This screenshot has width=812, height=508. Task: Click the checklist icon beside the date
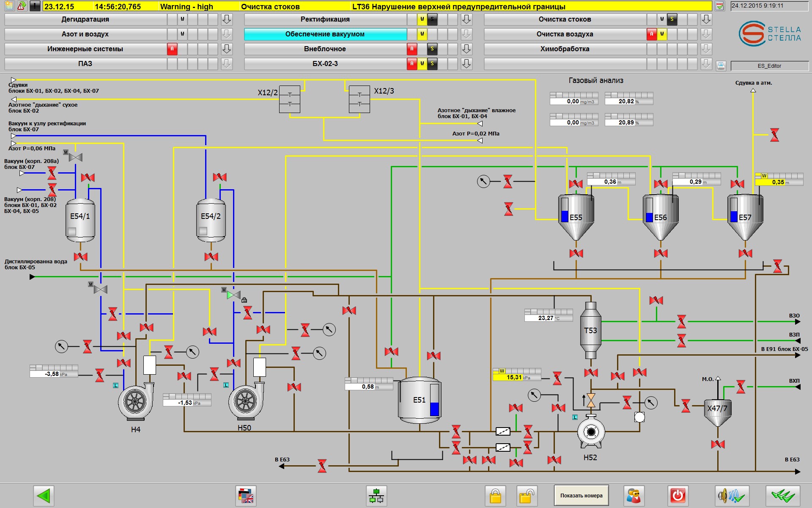720,6
